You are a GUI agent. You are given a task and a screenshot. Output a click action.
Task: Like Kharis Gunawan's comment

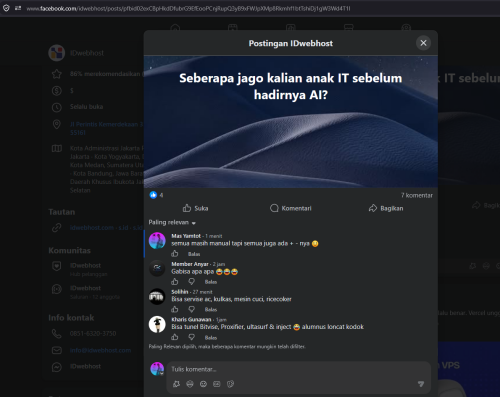(x=175, y=337)
